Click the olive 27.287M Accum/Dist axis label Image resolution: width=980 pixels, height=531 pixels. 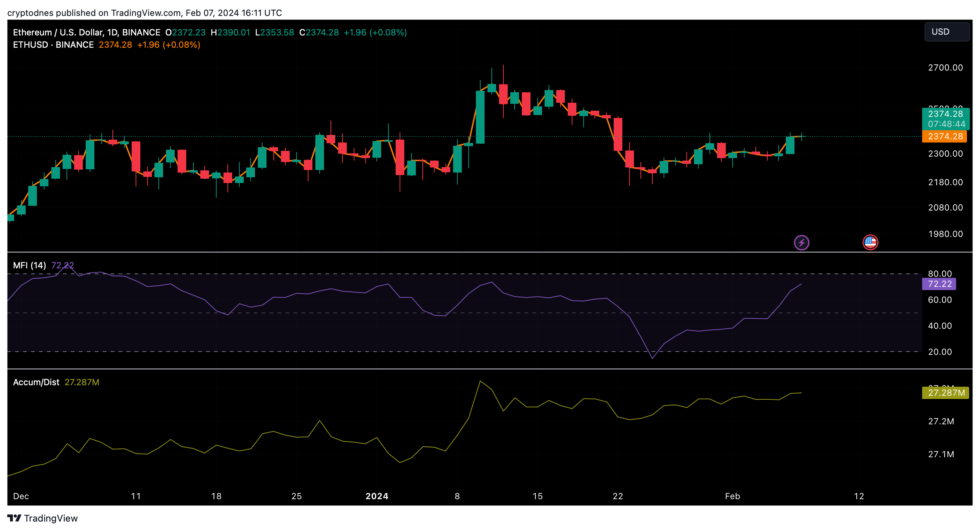[x=945, y=393]
